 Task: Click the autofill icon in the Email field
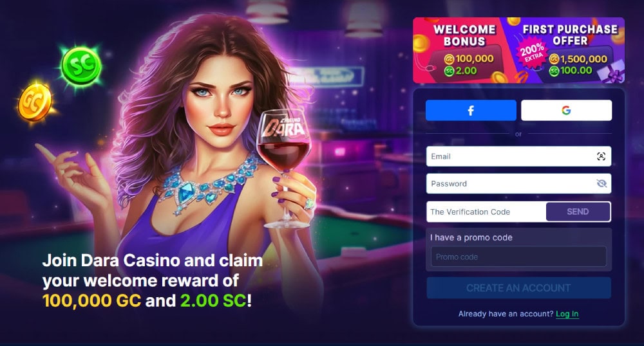(x=601, y=156)
